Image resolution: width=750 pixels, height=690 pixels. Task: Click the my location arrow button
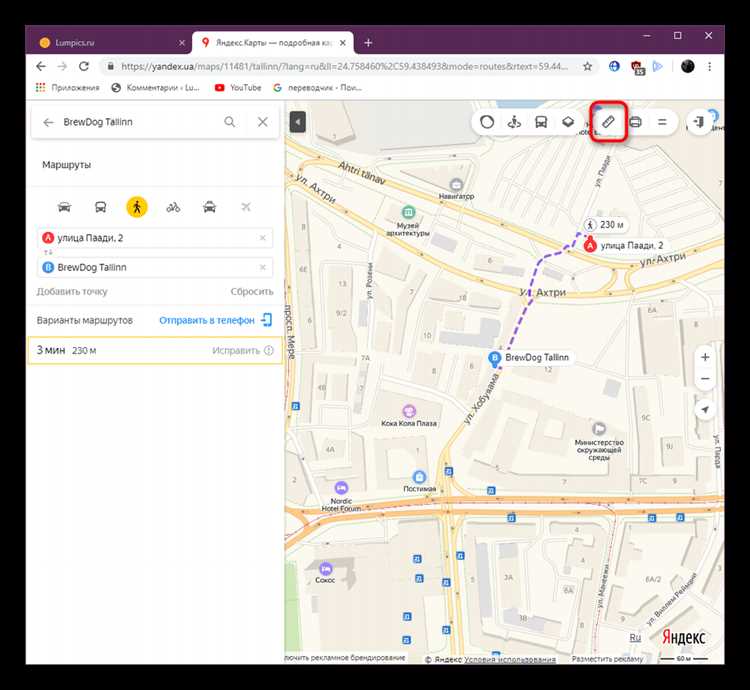(705, 410)
